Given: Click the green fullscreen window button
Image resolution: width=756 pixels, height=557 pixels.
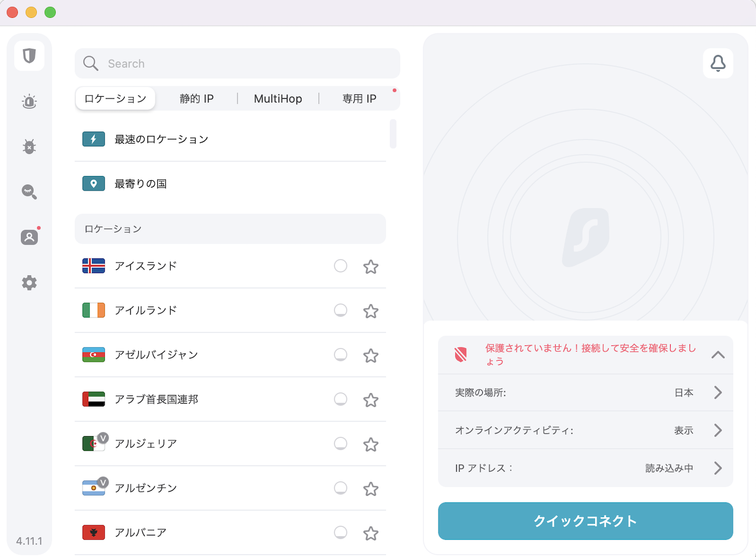Looking at the screenshot, I should (50, 12).
